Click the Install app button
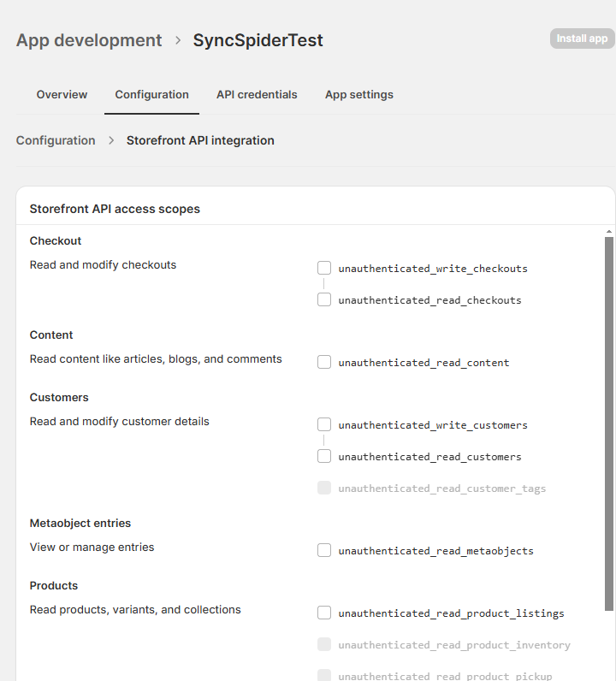Viewport: 616px width, 681px height. (582, 38)
